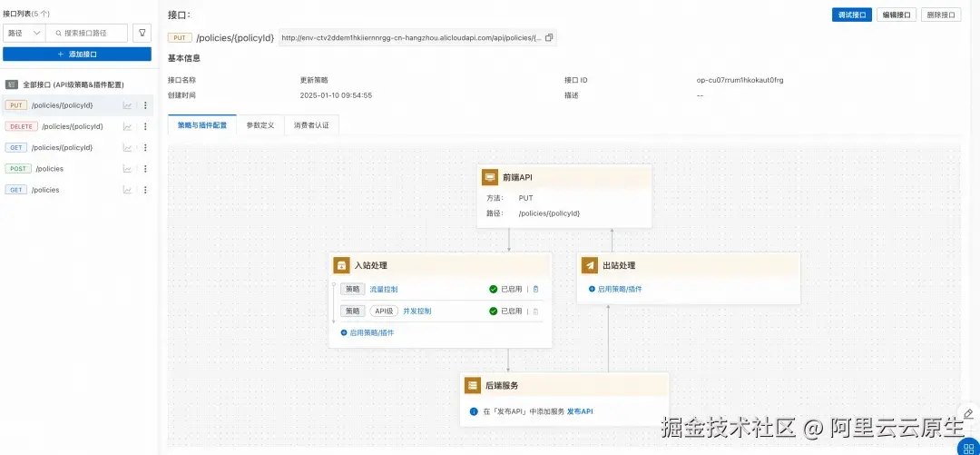Click the pencil edit icon at bottom right
Screen dimensions: 980x455
coord(968,414)
